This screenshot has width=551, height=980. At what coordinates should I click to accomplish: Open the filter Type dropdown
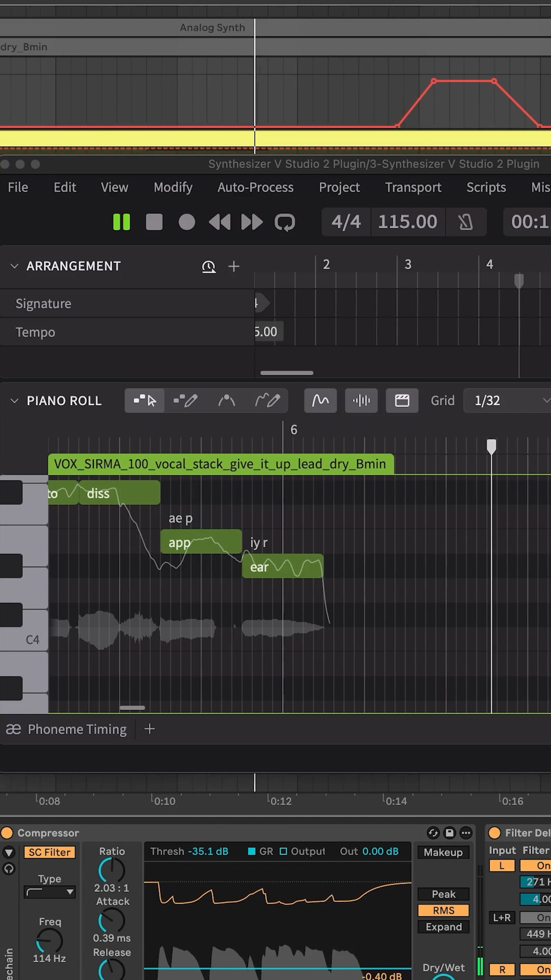pos(49,892)
